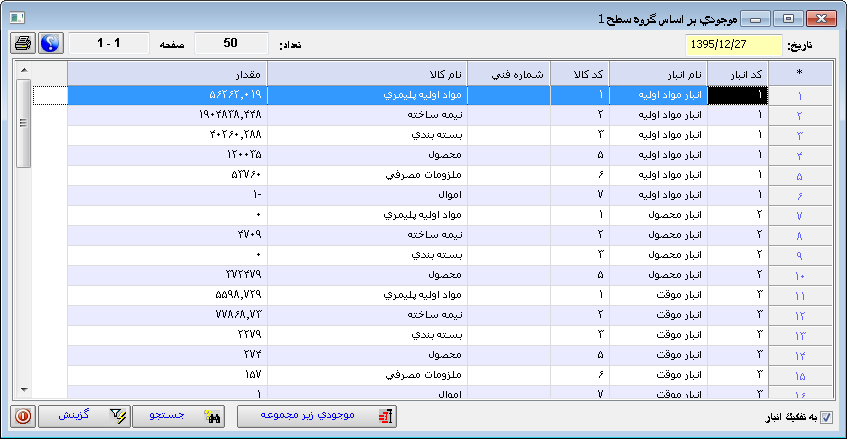Viewport: 847px width, 439px height.
Task: Click the جستجو search binoculars button
Action: pyautogui.click(x=177, y=415)
